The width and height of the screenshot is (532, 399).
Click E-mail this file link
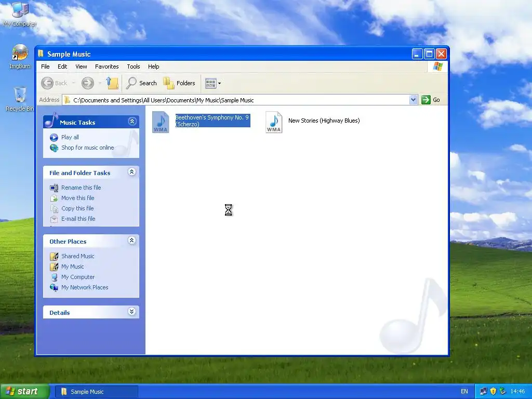coord(78,219)
